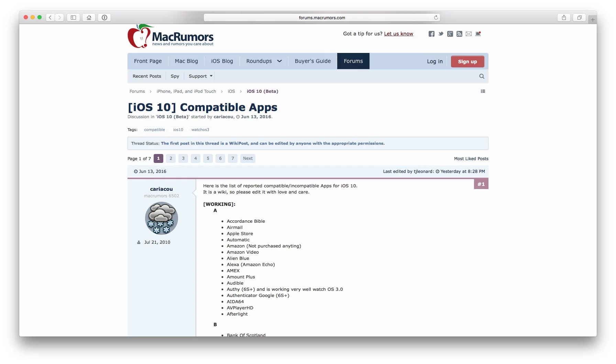Viewport: 616px width, 364px height.
Task: Expand the Roundups dropdown menu
Action: click(x=264, y=61)
